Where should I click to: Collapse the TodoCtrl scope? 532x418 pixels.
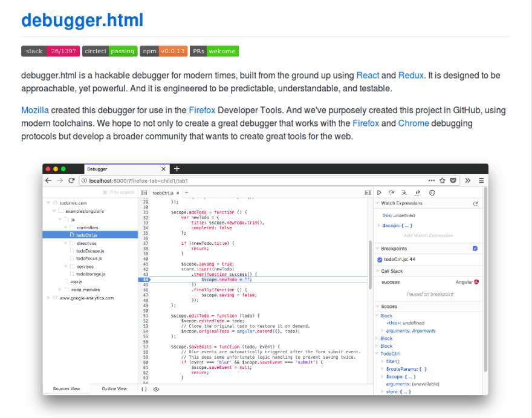377,353
